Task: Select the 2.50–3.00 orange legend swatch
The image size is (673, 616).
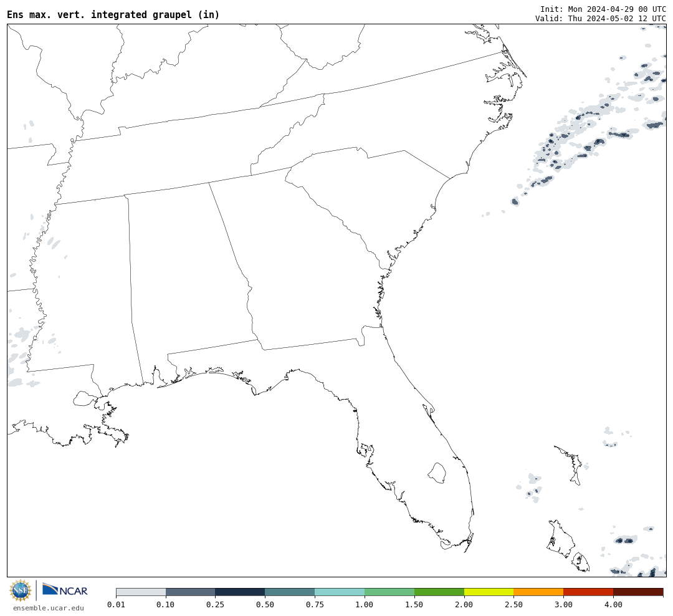Action: point(538,592)
